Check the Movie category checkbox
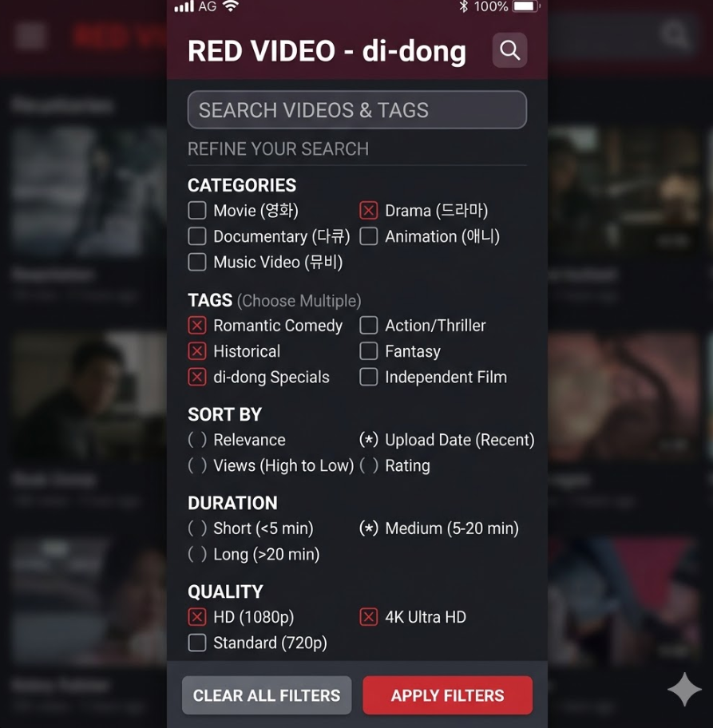713x728 pixels. (197, 210)
